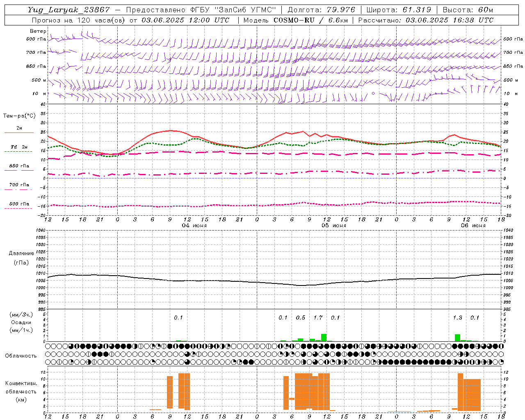Click the 'Конвективн.' convective cloud label
This screenshot has width=525, height=420.
tap(21, 383)
